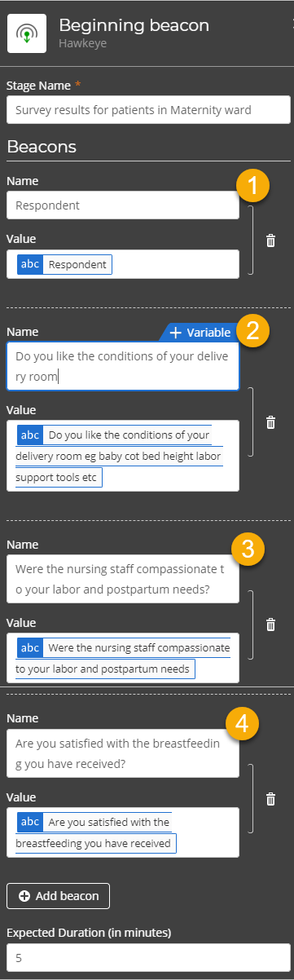294x980 pixels.
Task: Delete the breastfeeding beacon via trash icon
Action: pos(270,799)
